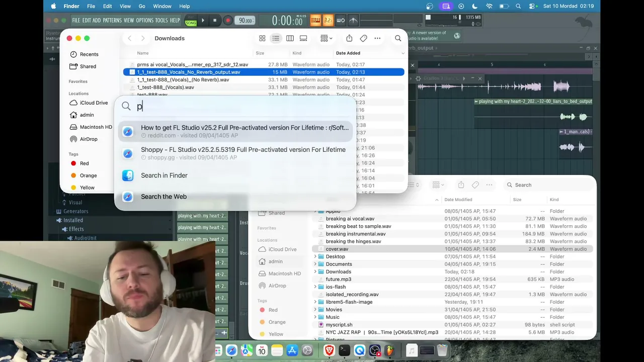Switch Downloads window to gallery view
This screenshot has width=644, height=362.
pyautogui.click(x=303, y=38)
